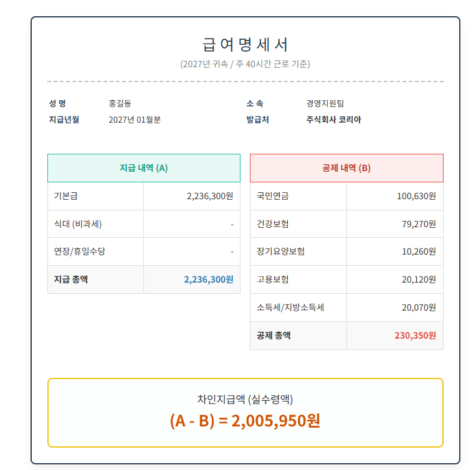Image resolution: width=476 pixels, height=470 pixels.
Task: Click the 지급 총액 blue amount
Action: (209, 280)
